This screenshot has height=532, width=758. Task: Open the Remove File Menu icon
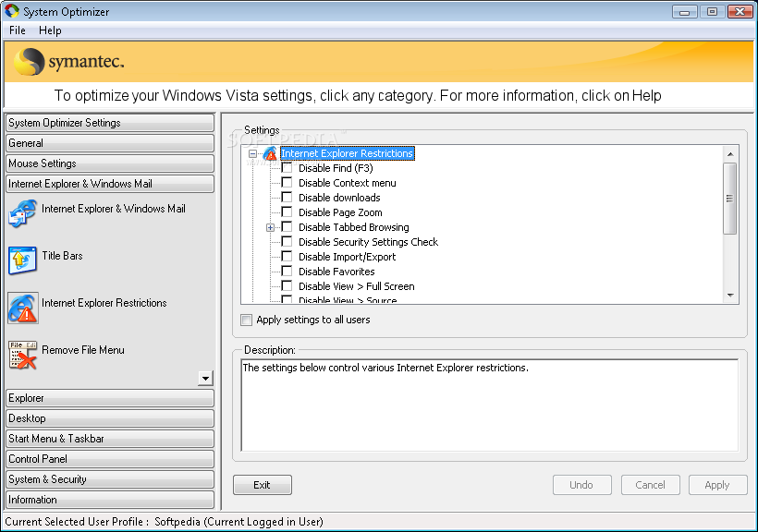(22, 356)
